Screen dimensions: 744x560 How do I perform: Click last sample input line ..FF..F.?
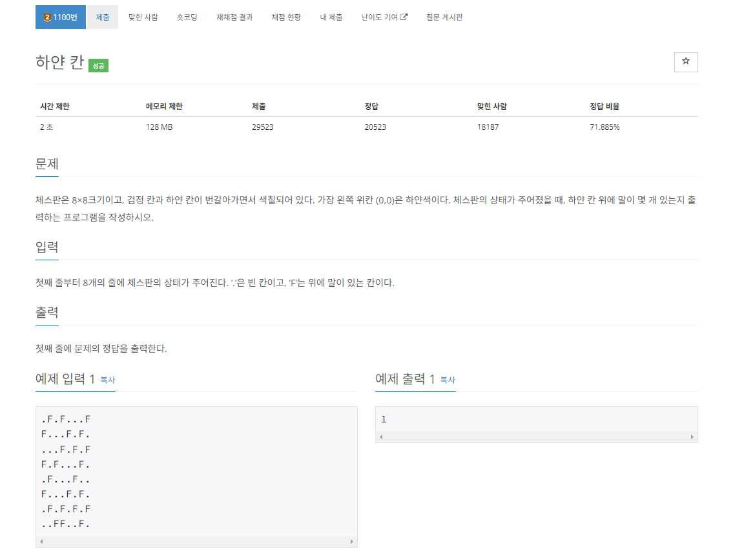tap(66, 524)
